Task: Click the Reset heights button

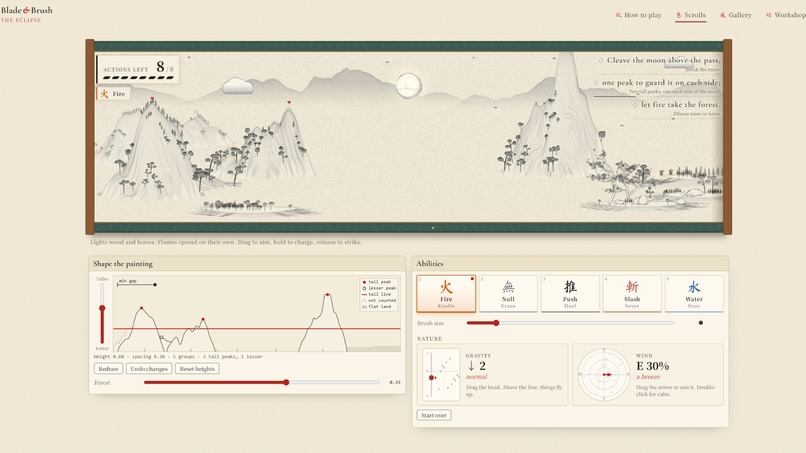Action: click(197, 369)
